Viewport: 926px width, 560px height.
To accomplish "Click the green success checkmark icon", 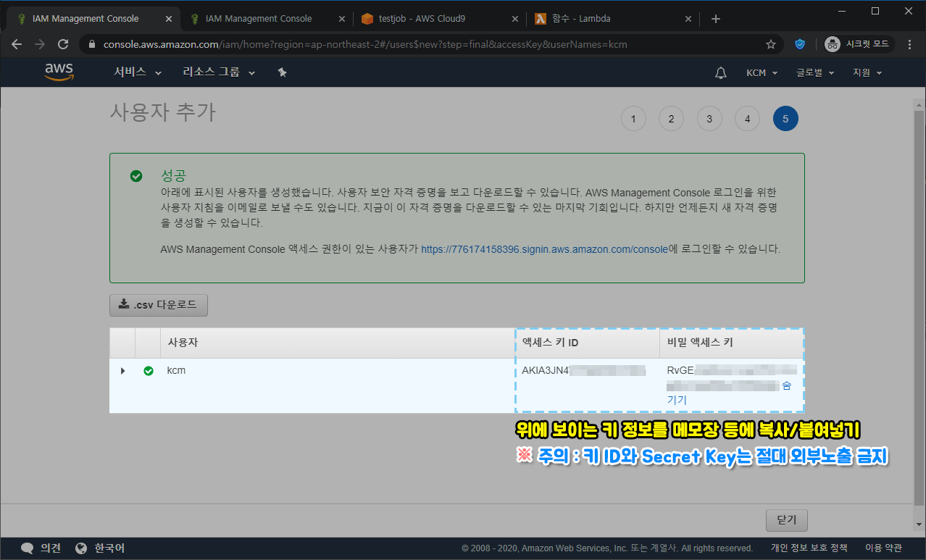I will click(135, 176).
